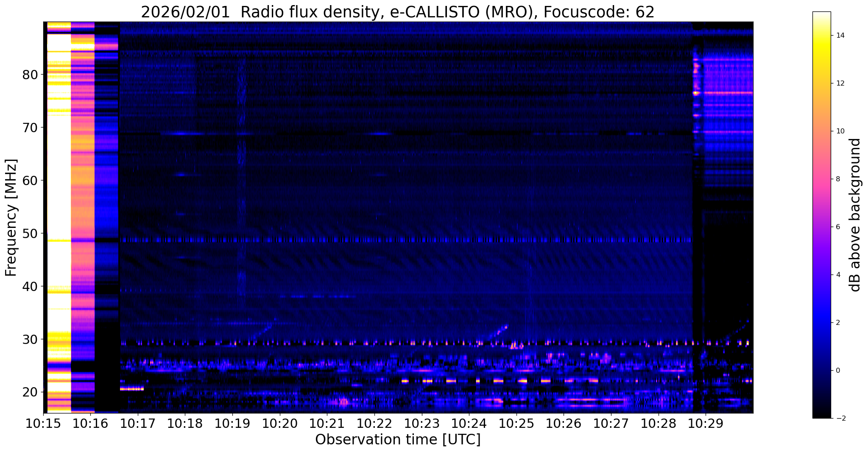The image size is (868, 452).
Task: Click the 10:19 time tick label
Action: [x=232, y=424]
